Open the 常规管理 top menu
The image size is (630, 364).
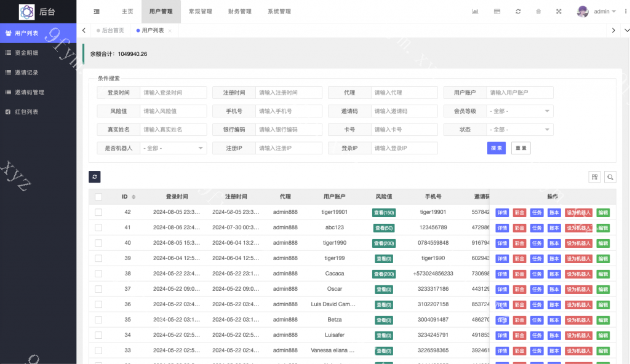pyautogui.click(x=201, y=12)
